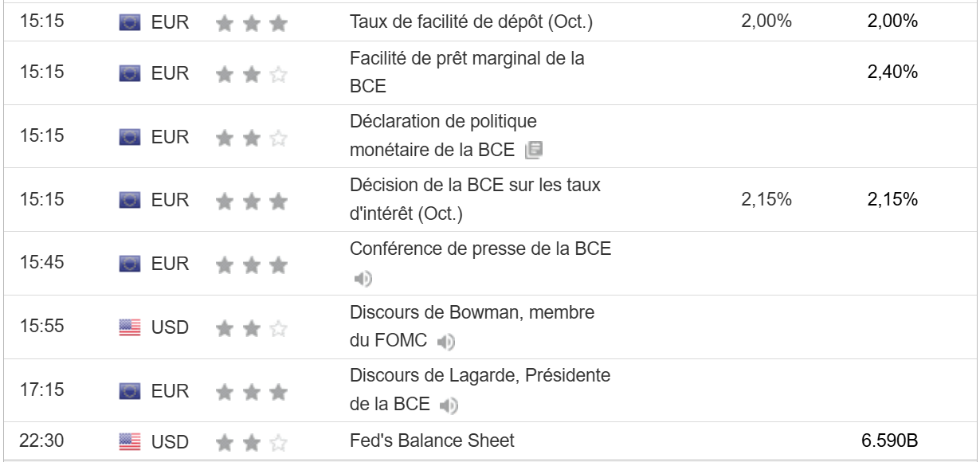Click EU flag in deposit facility row
This screenshot has height=462, width=980.
click(129, 22)
